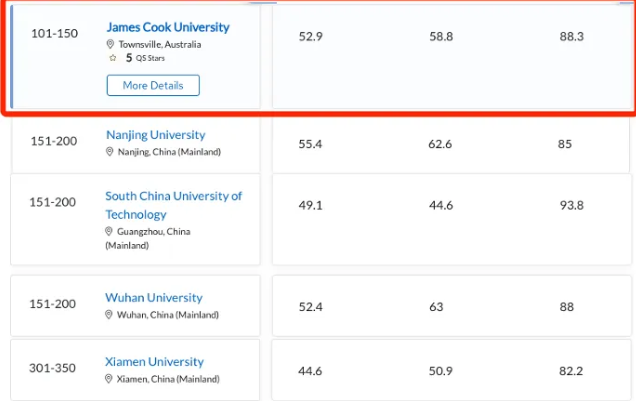636x401 pixels.
Task: Open the Wuhan University link
Action: (x=153, y=298)
